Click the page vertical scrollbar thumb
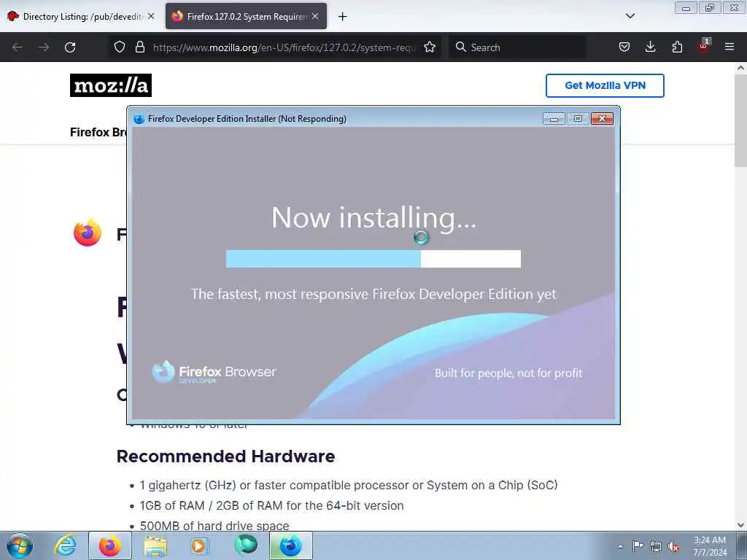The height and width of the screenshot is (560, 747). pos(741,120)
